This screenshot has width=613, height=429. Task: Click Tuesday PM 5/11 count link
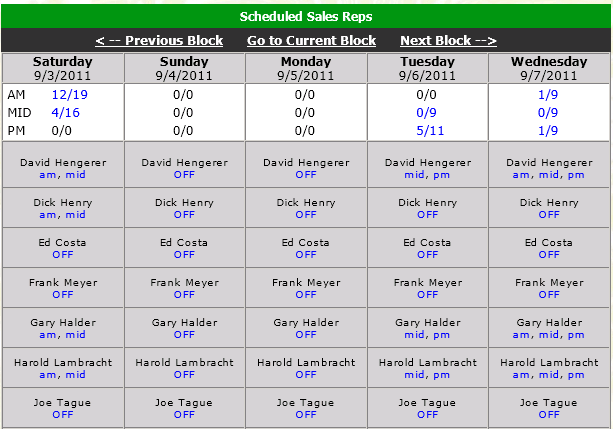428,130
